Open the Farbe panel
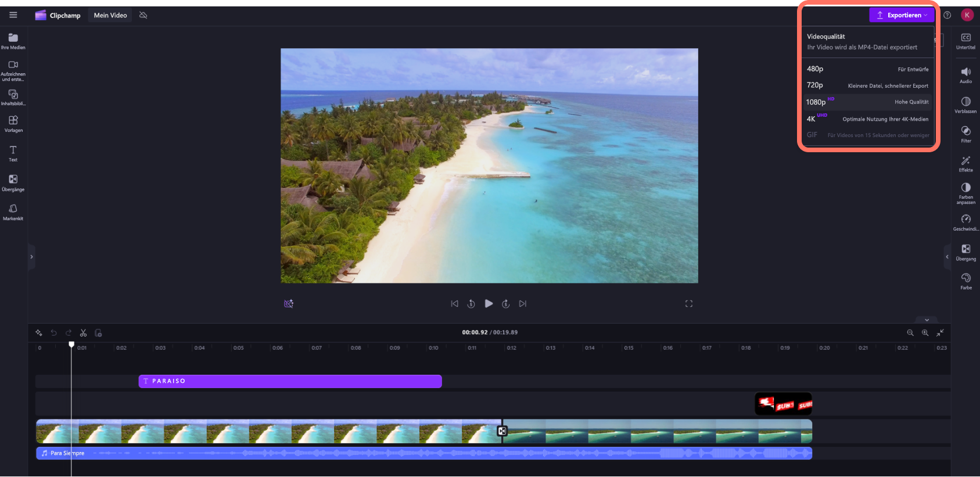980x477 pixels. 965,281
